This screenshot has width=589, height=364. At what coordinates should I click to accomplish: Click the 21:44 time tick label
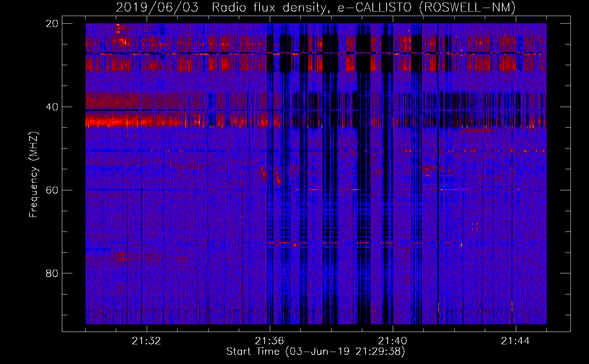click(x=515, y=341)
